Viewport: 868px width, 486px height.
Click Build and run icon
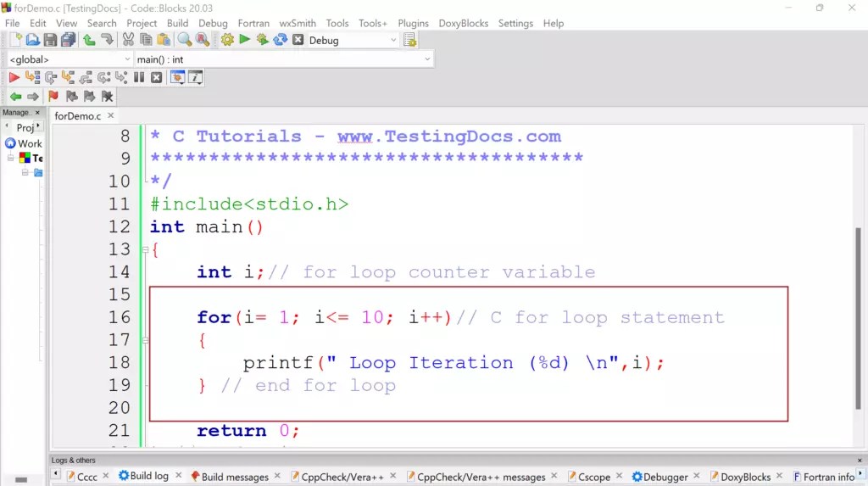tap(263, 40)
